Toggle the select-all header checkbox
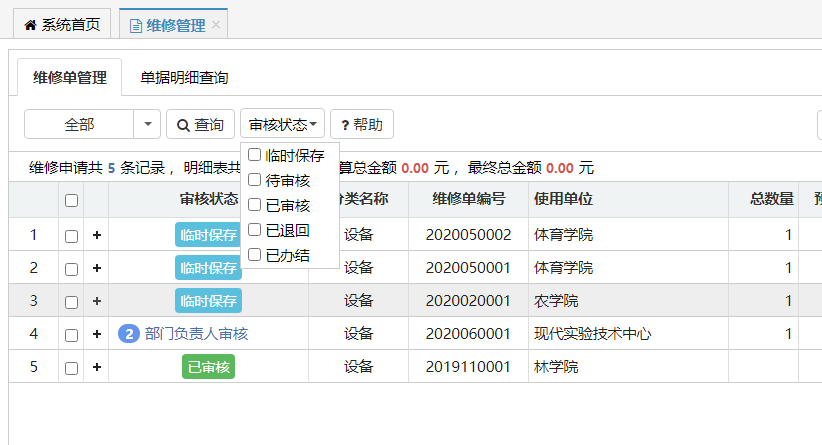 [x=71, y=200]
